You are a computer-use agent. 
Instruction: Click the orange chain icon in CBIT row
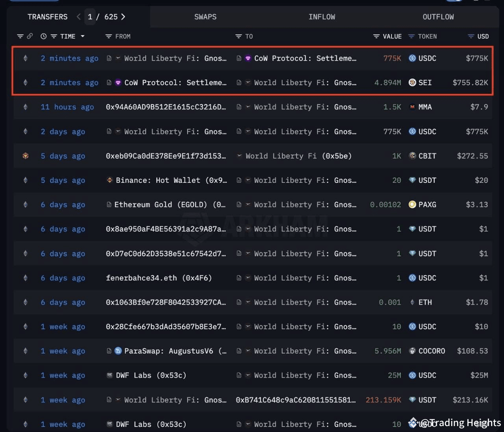coord(26,156)
